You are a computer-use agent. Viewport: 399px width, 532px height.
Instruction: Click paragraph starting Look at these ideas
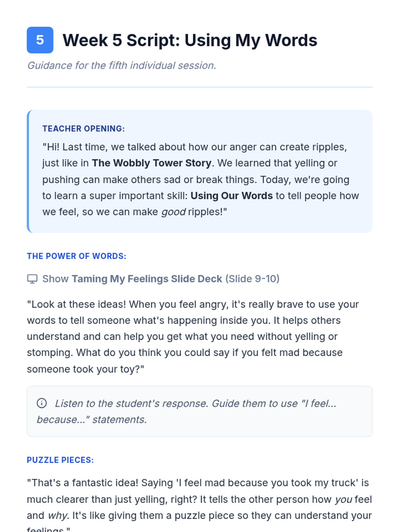click(x=193, y=336)
